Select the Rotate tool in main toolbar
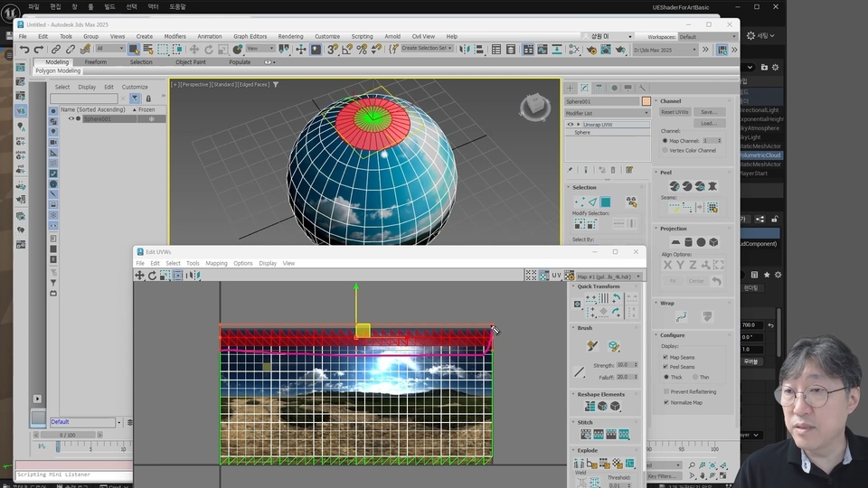868x488 pixels. click(x=209, y=50)
